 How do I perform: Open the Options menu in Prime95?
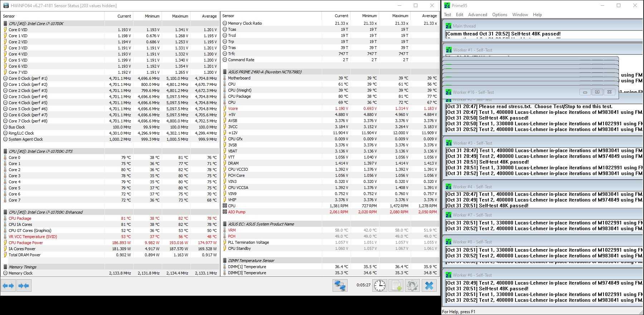click(499, 15)
